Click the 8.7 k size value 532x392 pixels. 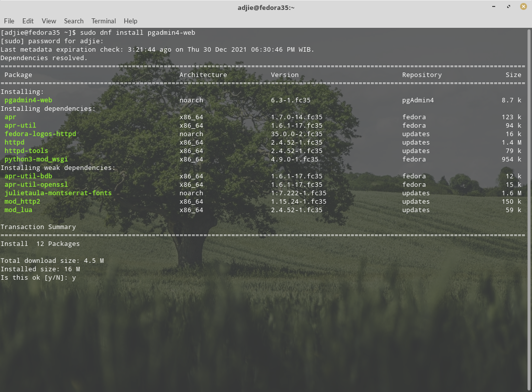pos(512,100)
